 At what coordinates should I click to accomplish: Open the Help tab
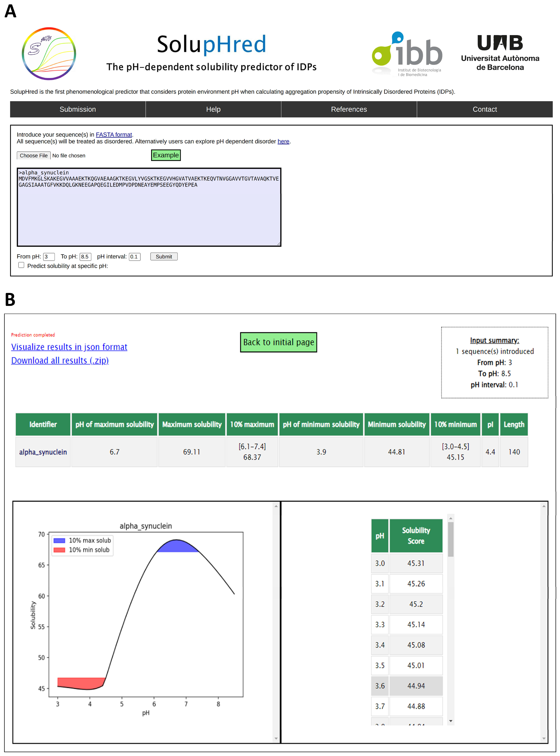click(x=213, y=109)
